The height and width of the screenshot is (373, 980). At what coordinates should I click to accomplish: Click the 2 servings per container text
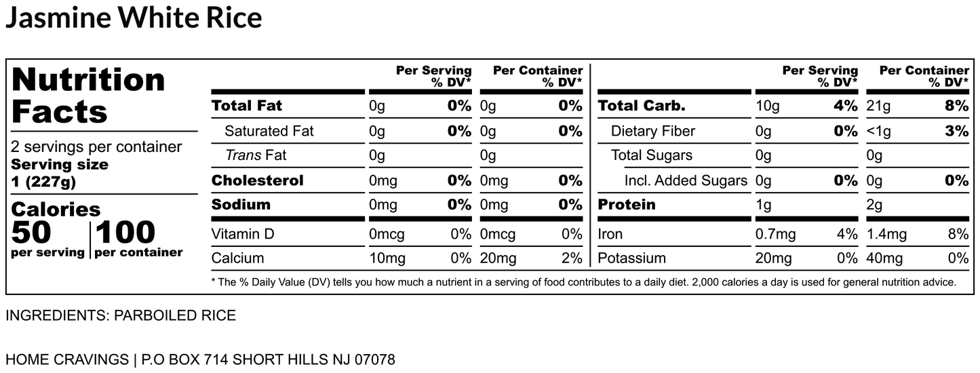(x=97, y=147)
